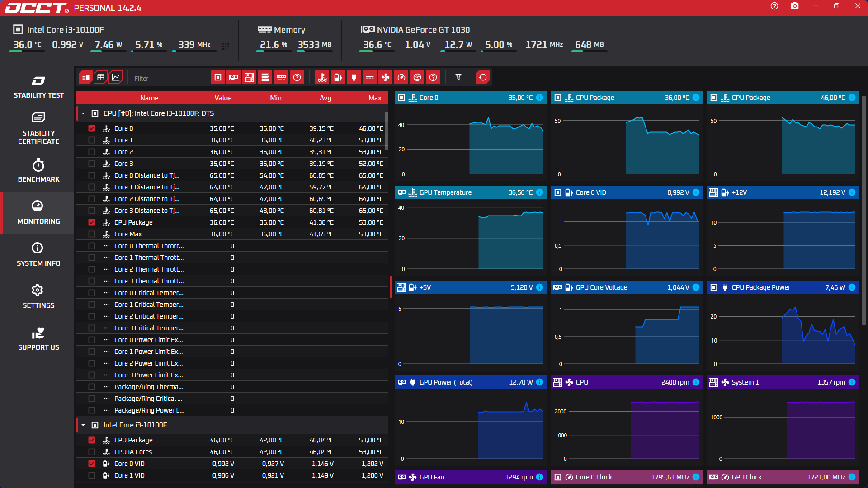Click the Core 0 Clock graph header
868x488 pixels.
click(627, 477)
